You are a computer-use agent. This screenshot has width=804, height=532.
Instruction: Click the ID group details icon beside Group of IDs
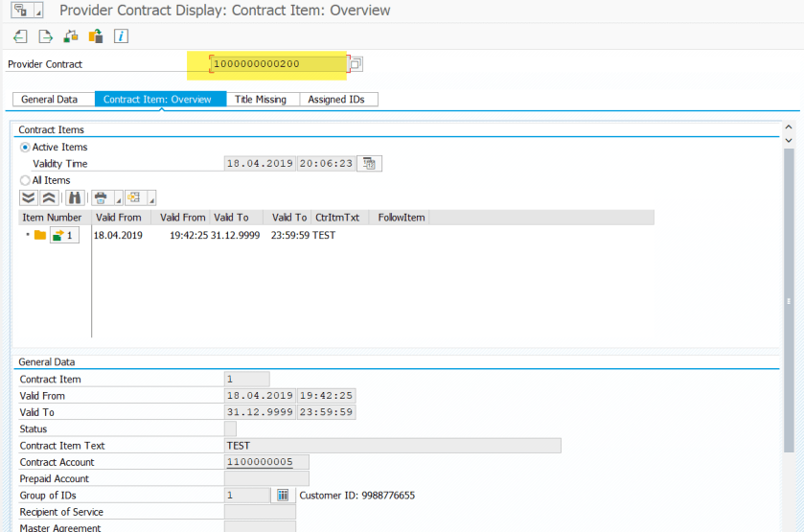coord(283,495)
